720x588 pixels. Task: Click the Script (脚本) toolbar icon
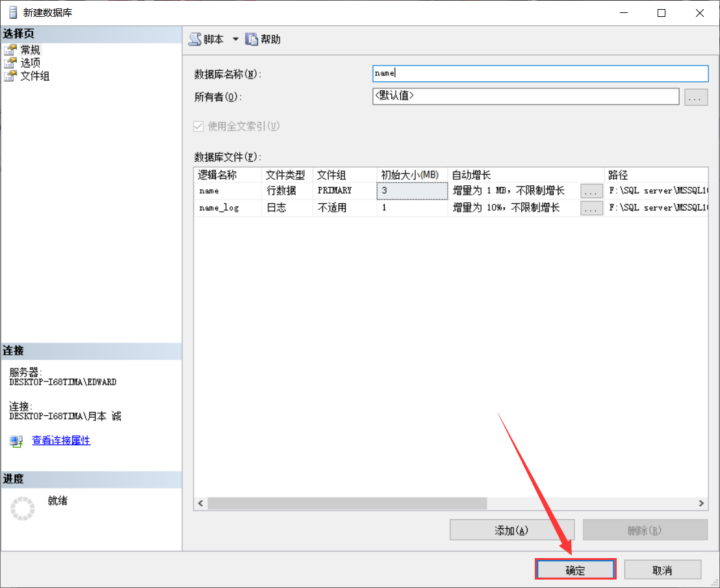pyautogui.click(x=195, y=40)
